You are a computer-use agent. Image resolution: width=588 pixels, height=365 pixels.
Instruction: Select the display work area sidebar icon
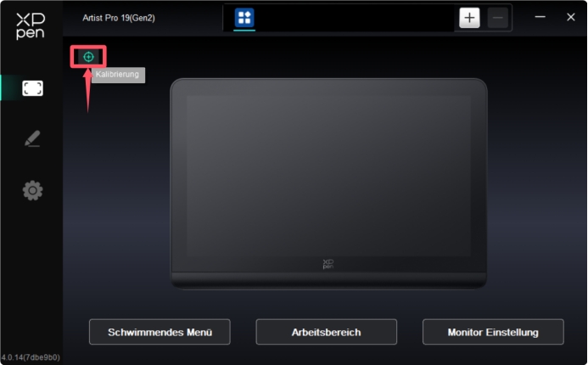[x=32, y=88]
